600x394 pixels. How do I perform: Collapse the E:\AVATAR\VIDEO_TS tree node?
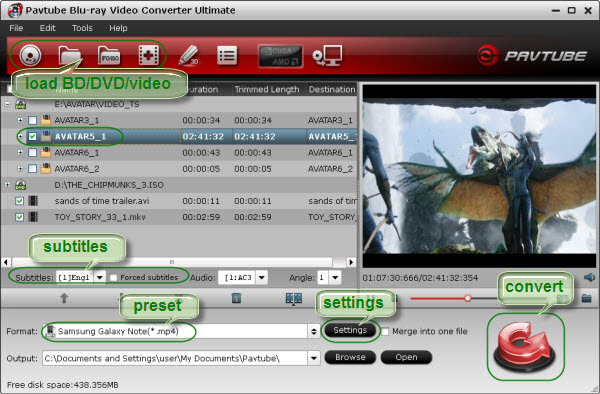(7, 104)
